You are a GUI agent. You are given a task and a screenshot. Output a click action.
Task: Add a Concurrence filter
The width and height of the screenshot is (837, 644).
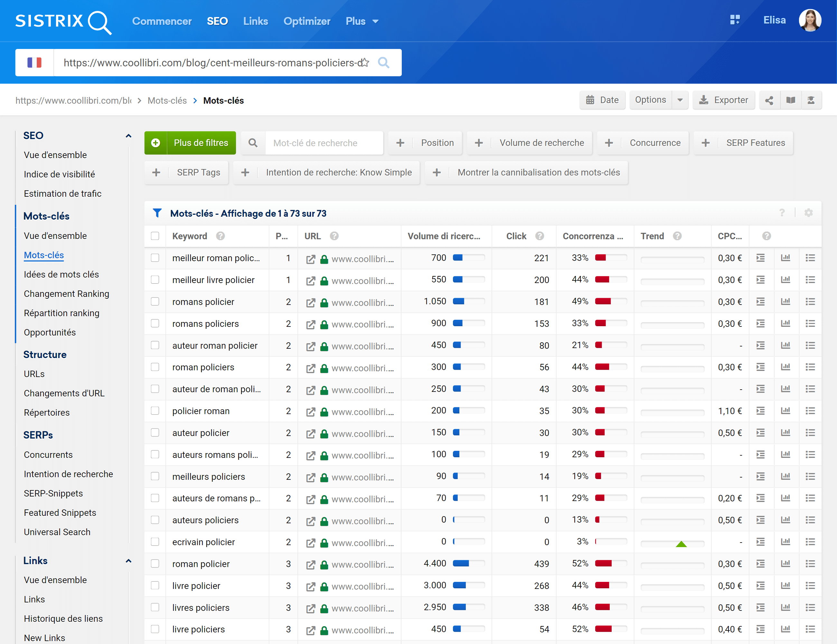click(643, 143)
